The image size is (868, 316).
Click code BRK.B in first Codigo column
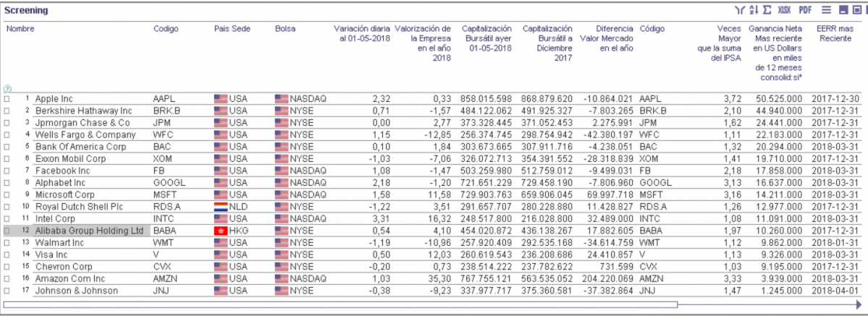(x=167, y=111)
